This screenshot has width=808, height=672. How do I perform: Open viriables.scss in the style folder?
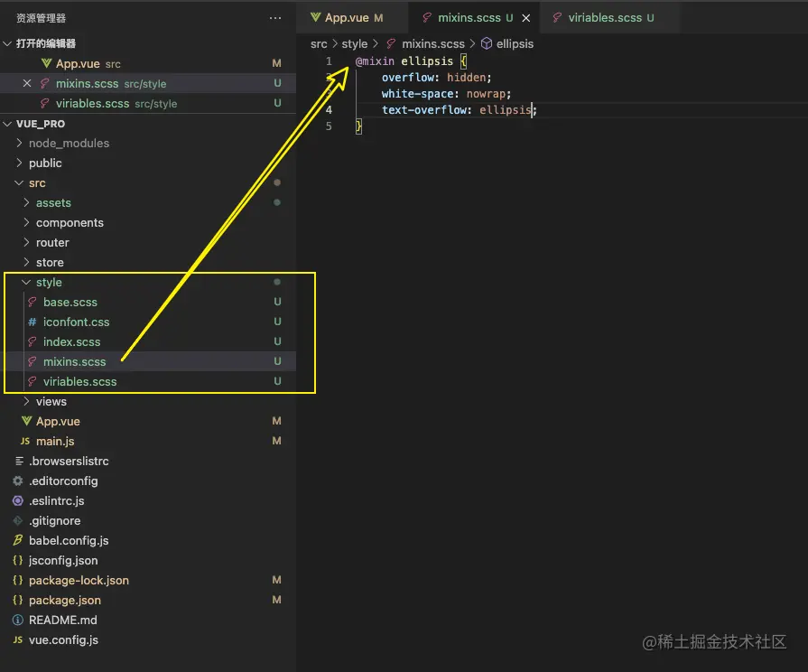click(x=150, y=382)
